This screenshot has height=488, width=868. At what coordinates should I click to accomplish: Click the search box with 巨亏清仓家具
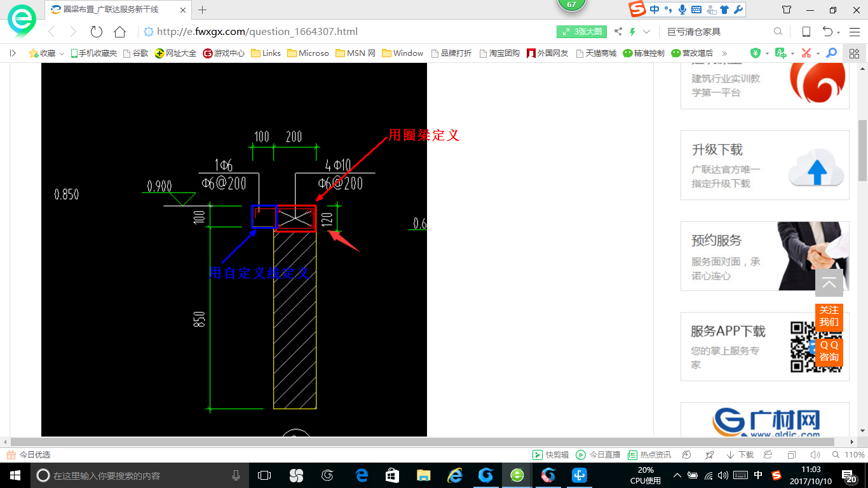point(718,32)
